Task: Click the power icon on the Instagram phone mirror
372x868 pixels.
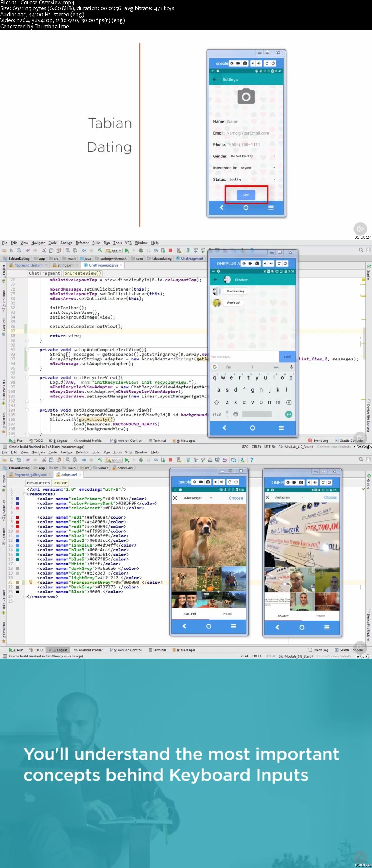Action: 329,483
